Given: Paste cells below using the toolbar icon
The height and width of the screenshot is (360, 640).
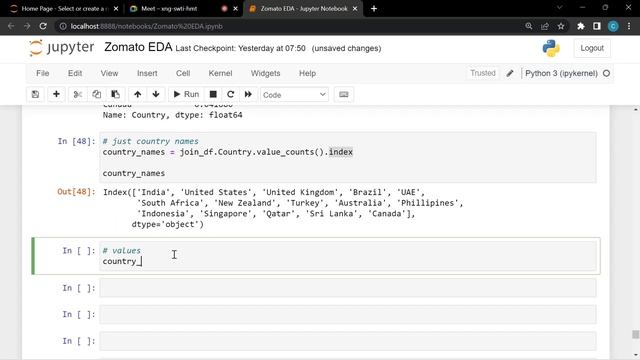Looking at the screenshot, I should tap(116, 94).
